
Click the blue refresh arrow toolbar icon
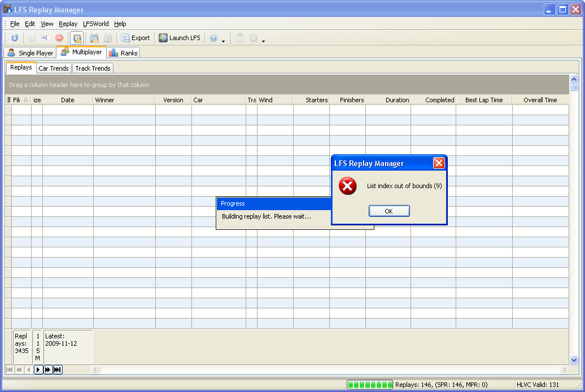pyautogui.click(x=15, y=38)
